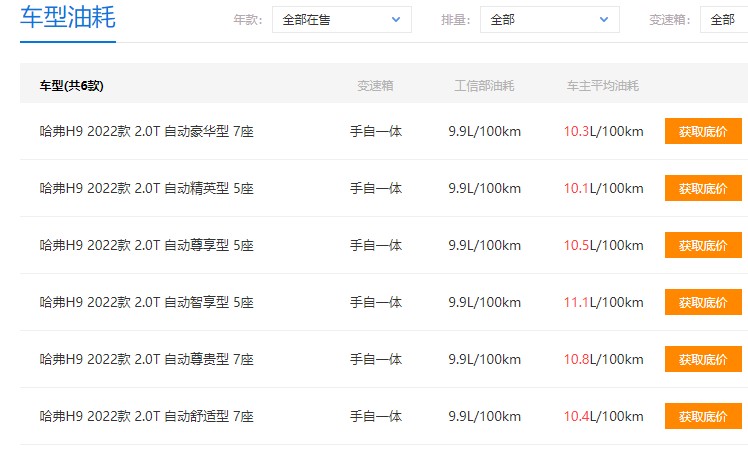Click the 排量 dropdown chevron arrow
The width and height of the screenshot is (748, 449).
click(x=603, y=20)
